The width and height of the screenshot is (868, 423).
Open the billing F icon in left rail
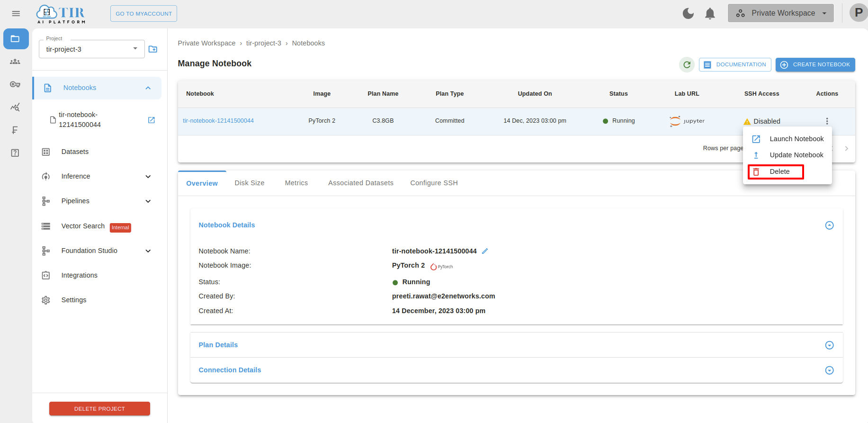pos(15,130)
